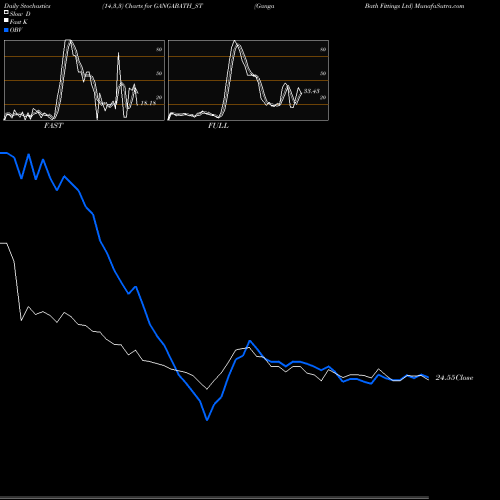Click the 33.43 value in FULL chart
The height and width of the screenshot is (500, 500).
coord(312,91)
